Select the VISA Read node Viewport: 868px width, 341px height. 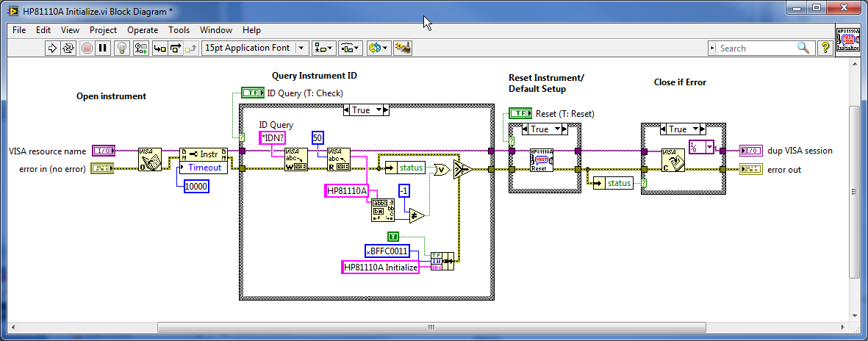[x=338, y=159]
